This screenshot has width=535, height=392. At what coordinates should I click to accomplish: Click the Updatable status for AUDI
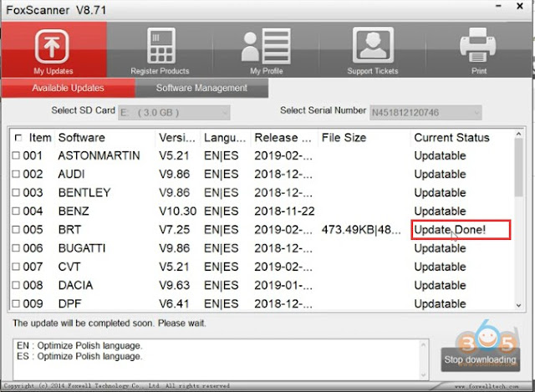[440, 174]
